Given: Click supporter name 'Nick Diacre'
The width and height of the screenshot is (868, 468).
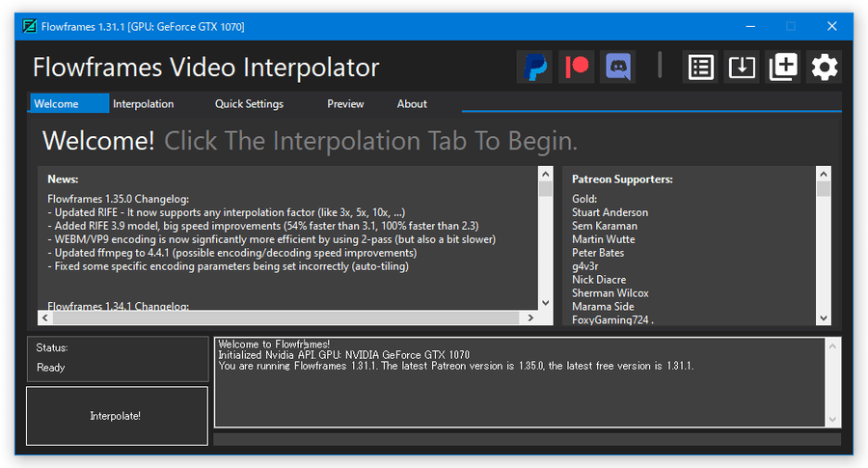Looking at the screenshot, I should tap(599, 280).
